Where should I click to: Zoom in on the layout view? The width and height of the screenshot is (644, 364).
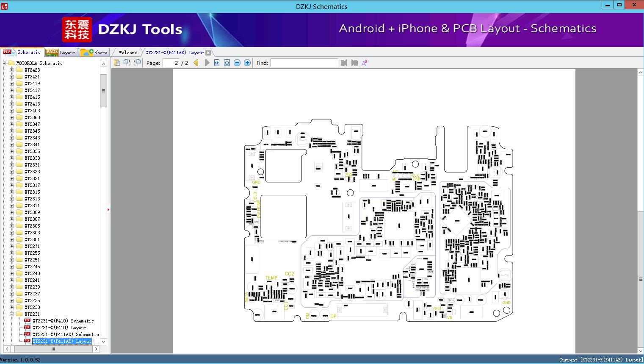(247, 63)
